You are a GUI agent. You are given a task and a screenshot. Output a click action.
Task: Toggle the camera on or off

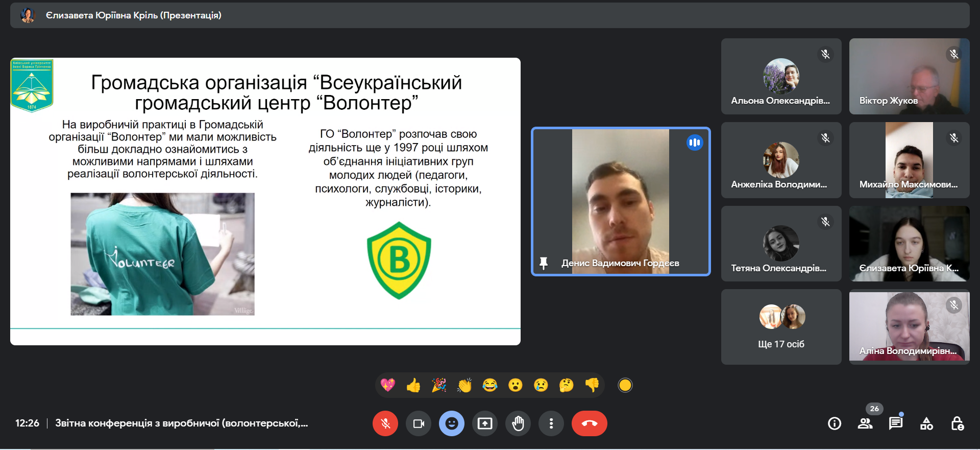419,423
